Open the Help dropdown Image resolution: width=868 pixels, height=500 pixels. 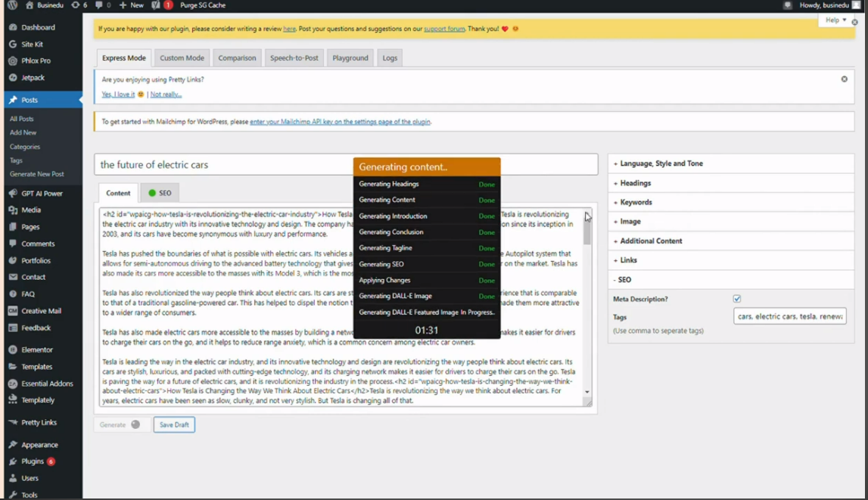835,20
